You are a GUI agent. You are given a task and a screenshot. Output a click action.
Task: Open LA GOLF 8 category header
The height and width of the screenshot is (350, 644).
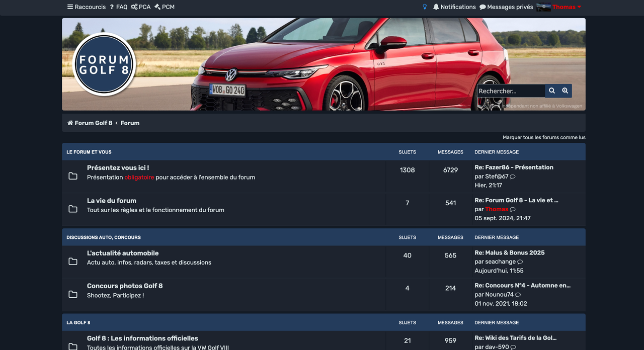(78, 323)
